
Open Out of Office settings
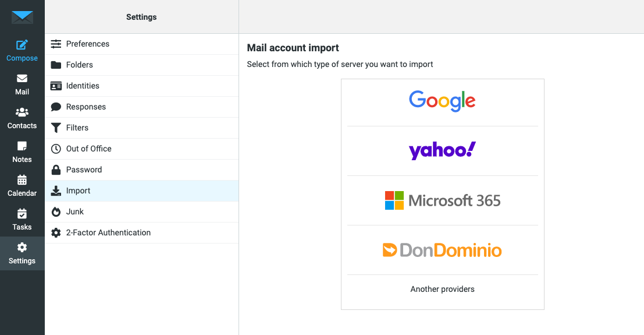[x=142, y=149]
